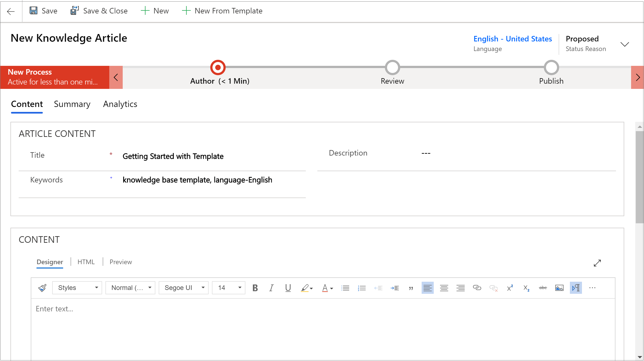
Task: Switch to the HTML editor tab
Action: 86,262
